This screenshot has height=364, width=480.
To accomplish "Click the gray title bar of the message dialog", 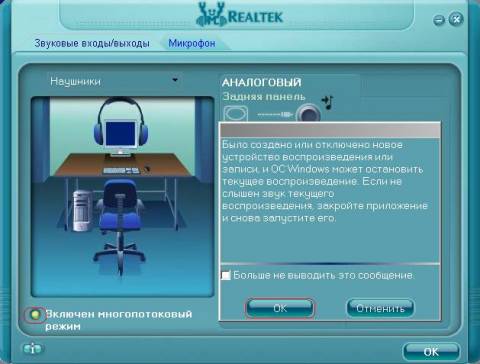I will tap(330, 130).
